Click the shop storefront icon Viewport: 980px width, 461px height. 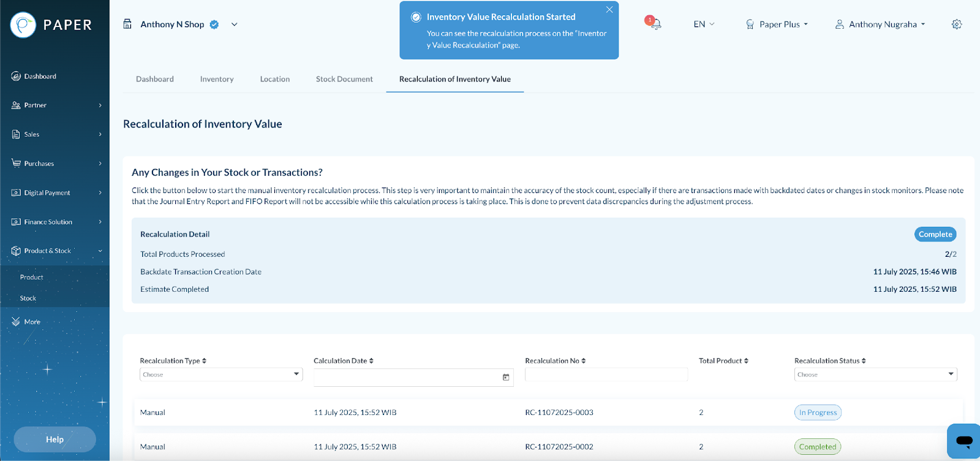point(127,24)
